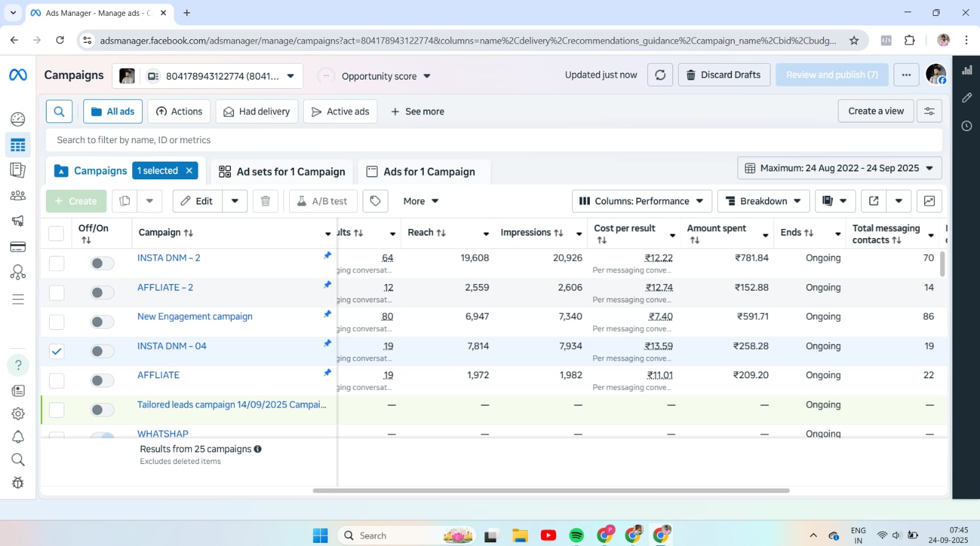Open the customize filter settings icon beside Create a view

[x=929, y=111]
